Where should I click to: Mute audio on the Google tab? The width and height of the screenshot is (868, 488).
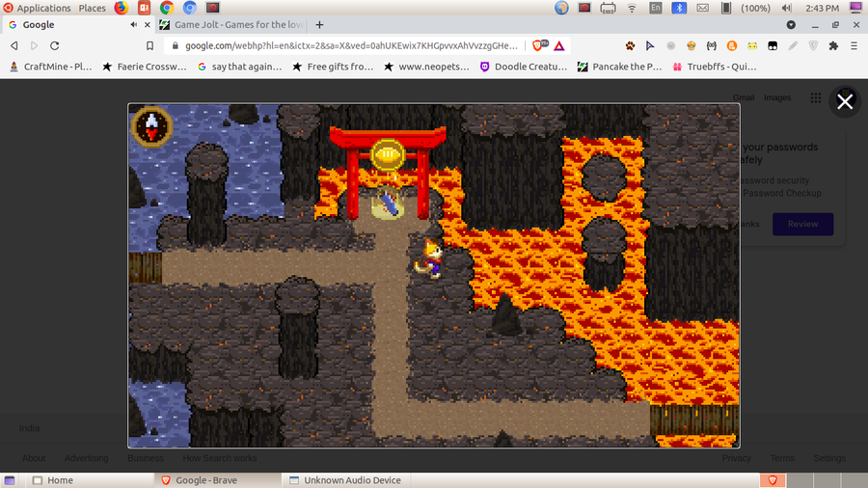tap(133, 25)
